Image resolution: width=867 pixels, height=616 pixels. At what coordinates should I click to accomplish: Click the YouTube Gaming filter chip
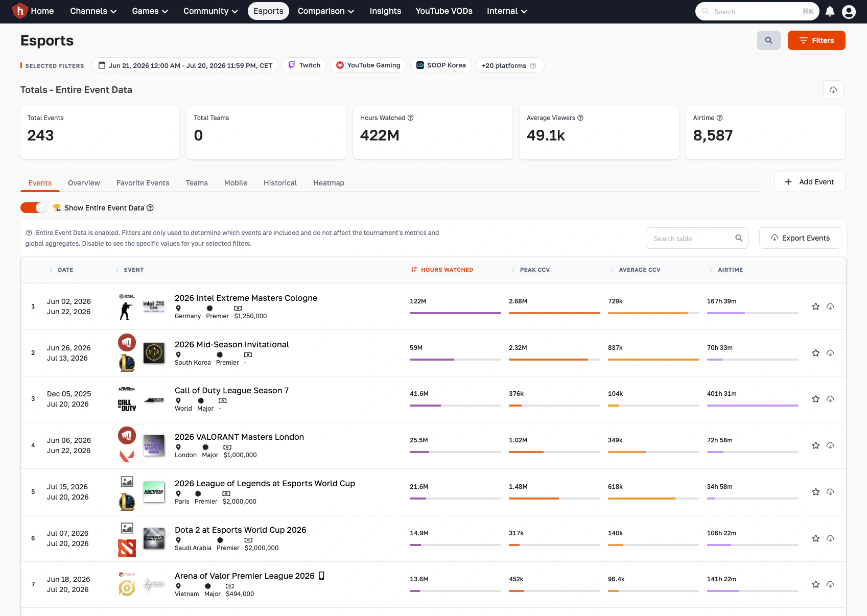pos(368,65)
